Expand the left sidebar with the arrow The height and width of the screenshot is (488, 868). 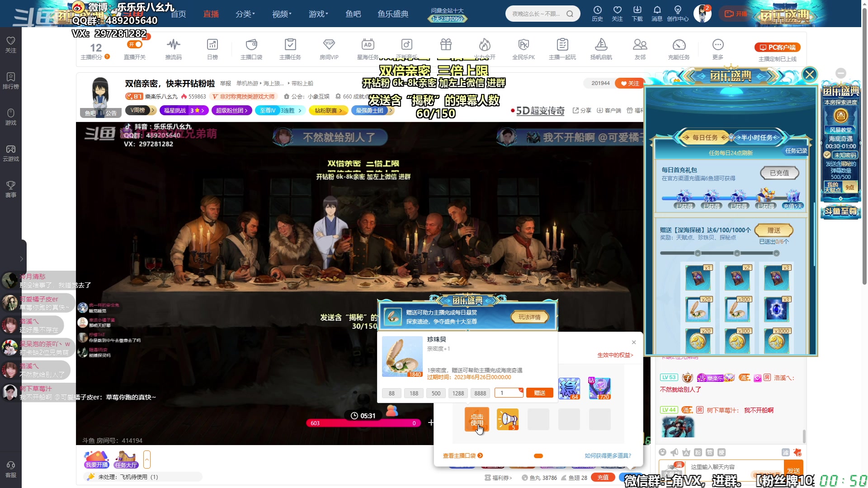click(x=21, y=259)
